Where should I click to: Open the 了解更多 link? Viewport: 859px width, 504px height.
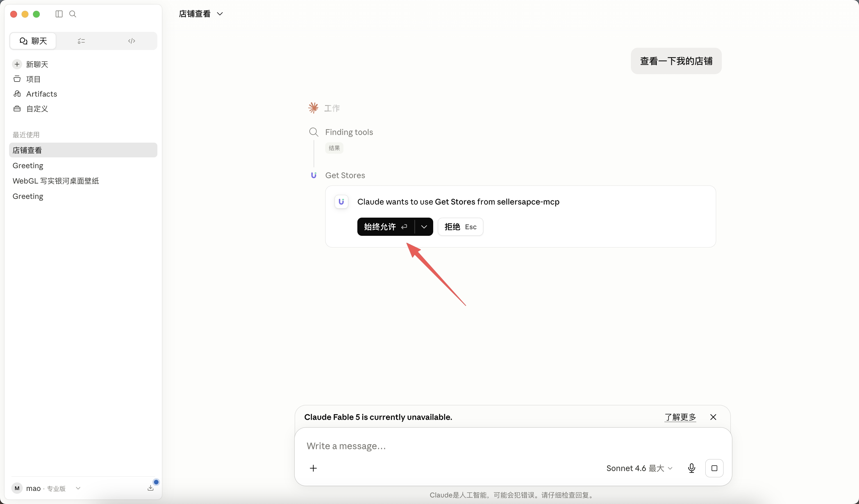click(x=680, y=417)
